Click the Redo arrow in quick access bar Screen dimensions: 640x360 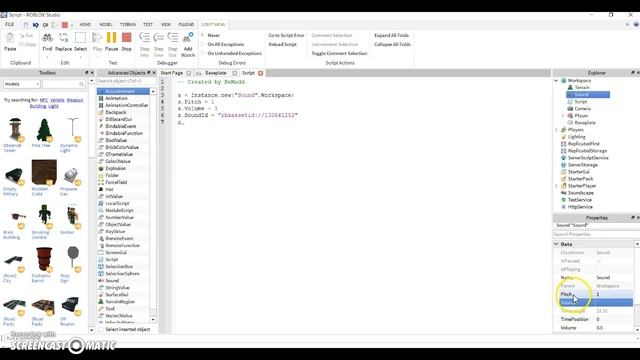45,25
